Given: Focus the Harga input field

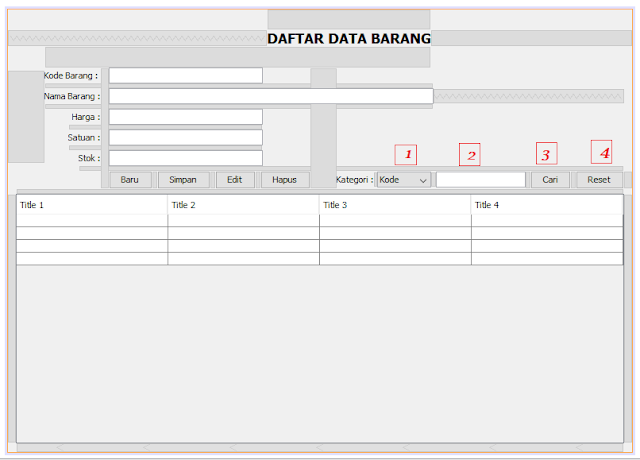Looking at the screenshot, I should pos(186,117).
